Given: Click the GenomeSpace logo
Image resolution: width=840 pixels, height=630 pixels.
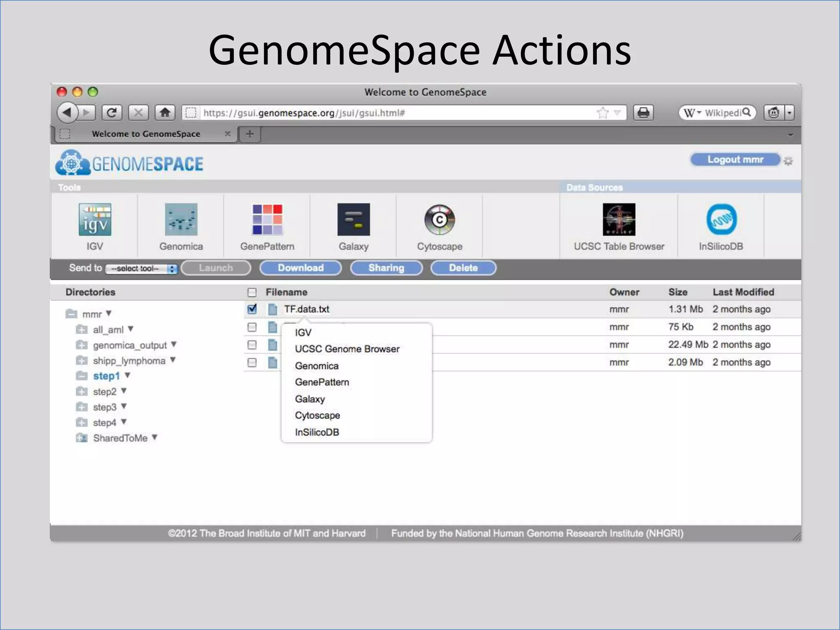Looking at the screenshot, I should [x=129, y=163].
